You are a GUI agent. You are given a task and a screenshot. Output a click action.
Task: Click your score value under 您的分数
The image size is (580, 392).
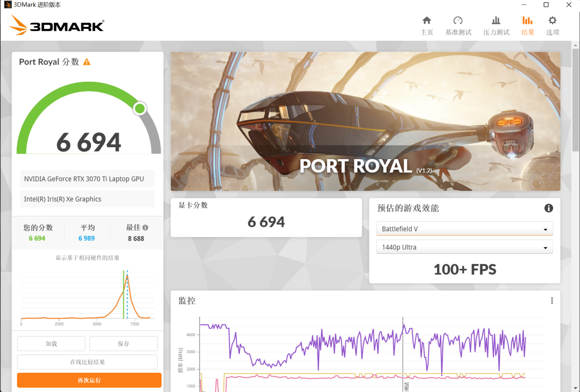(x=37, y=238)
